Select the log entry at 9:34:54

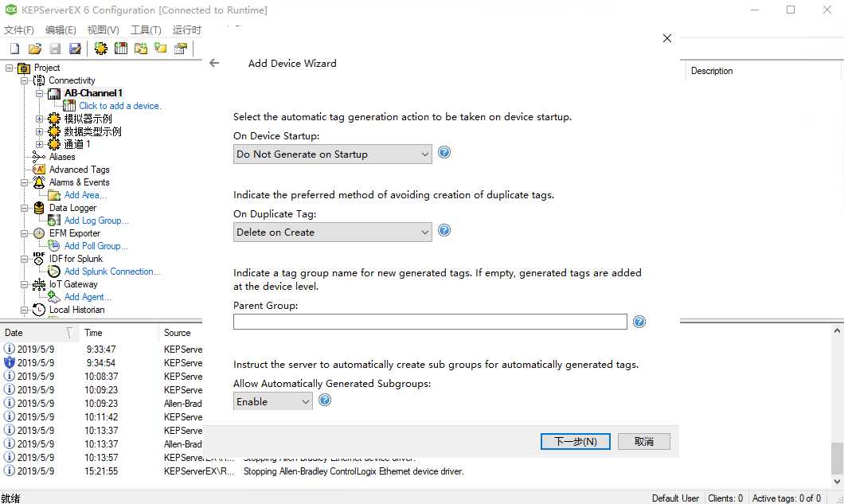pyautogui.click(x=102, y=363)
